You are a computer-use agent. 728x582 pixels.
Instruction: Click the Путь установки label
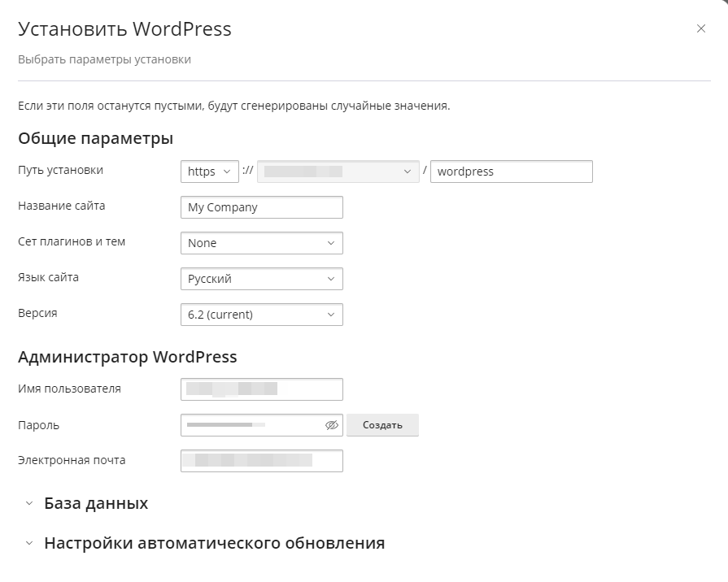[x=61, y=170]
